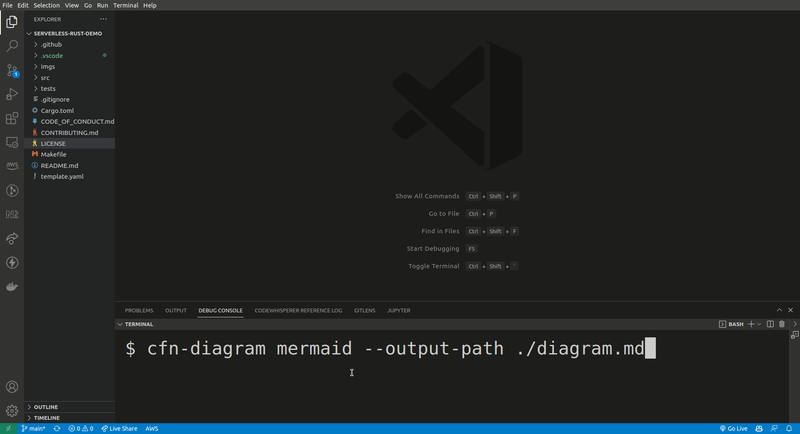Screen dimensions: 800x434
Task: Switch to the JUPYTER tab
Action: point(398,310)
